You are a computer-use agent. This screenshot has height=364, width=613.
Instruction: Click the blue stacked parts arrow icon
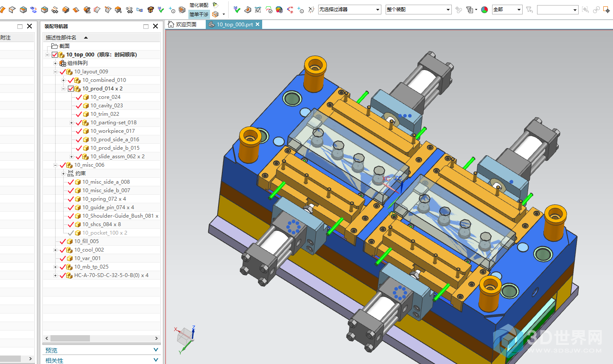point(34,10)
